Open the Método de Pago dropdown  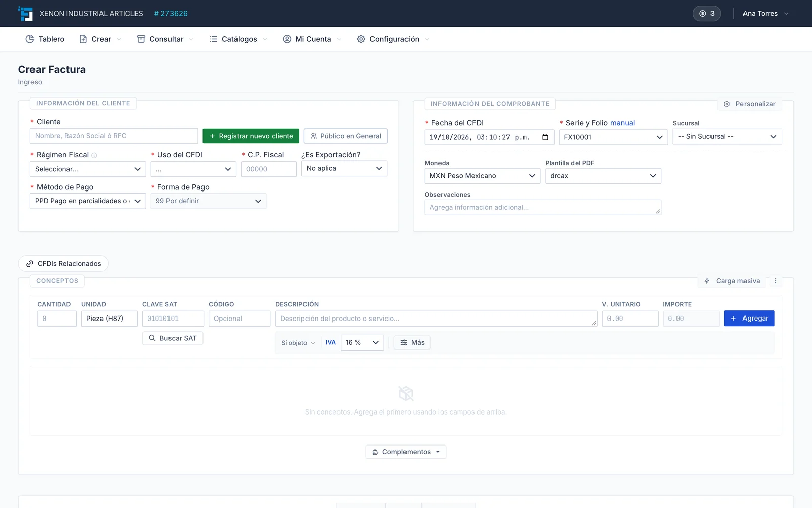point(88,201)
